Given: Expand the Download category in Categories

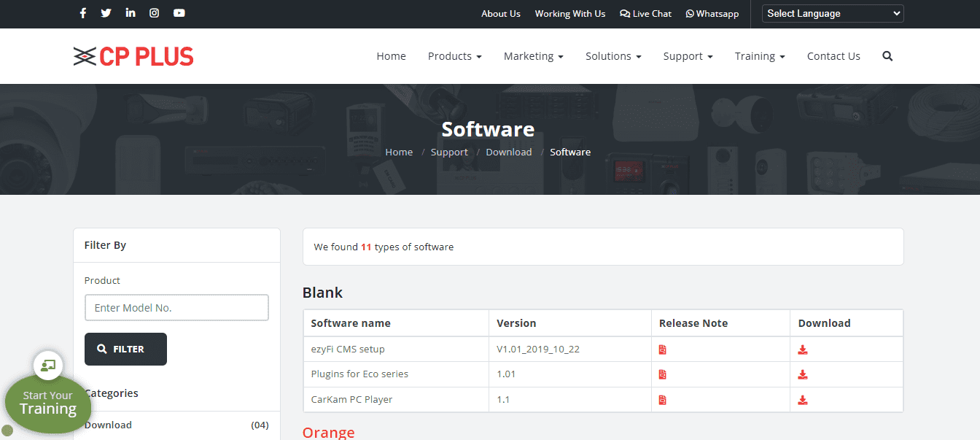Looking at the screenshot, I should point(108,425).
